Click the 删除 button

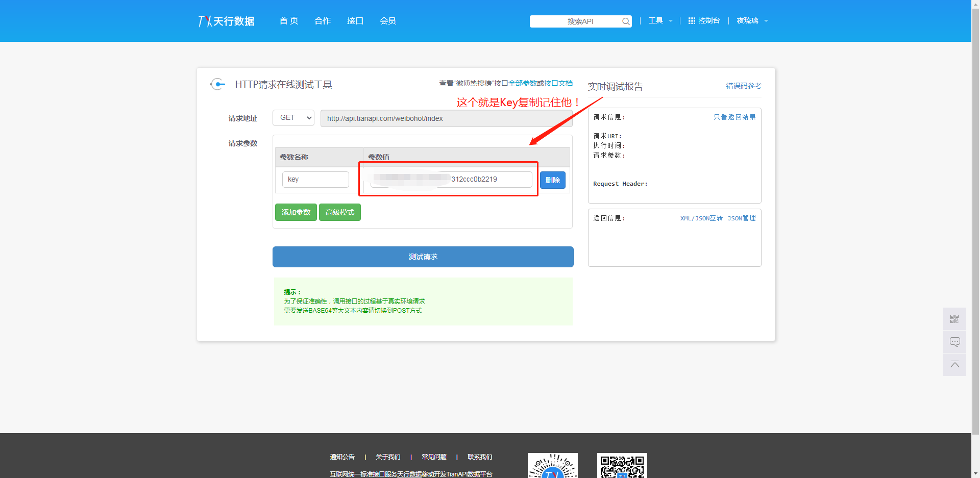(553, 180)
